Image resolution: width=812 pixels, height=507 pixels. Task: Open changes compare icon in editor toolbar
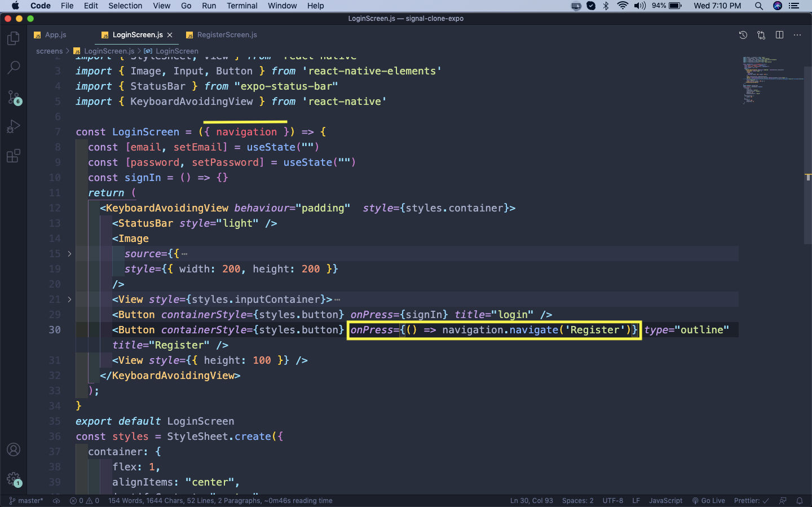[761, 35]
